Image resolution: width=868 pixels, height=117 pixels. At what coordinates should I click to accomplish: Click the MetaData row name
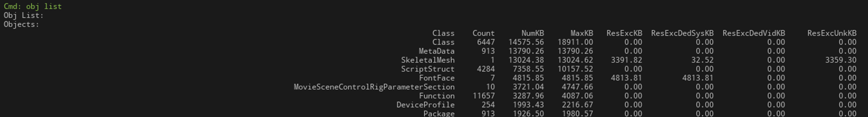click(x=436, y=51)
